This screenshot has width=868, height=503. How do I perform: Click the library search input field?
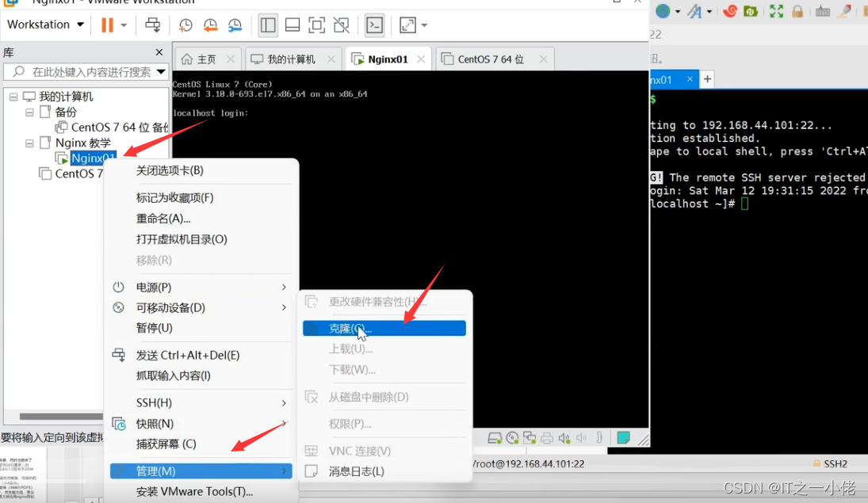coord(87,71)
